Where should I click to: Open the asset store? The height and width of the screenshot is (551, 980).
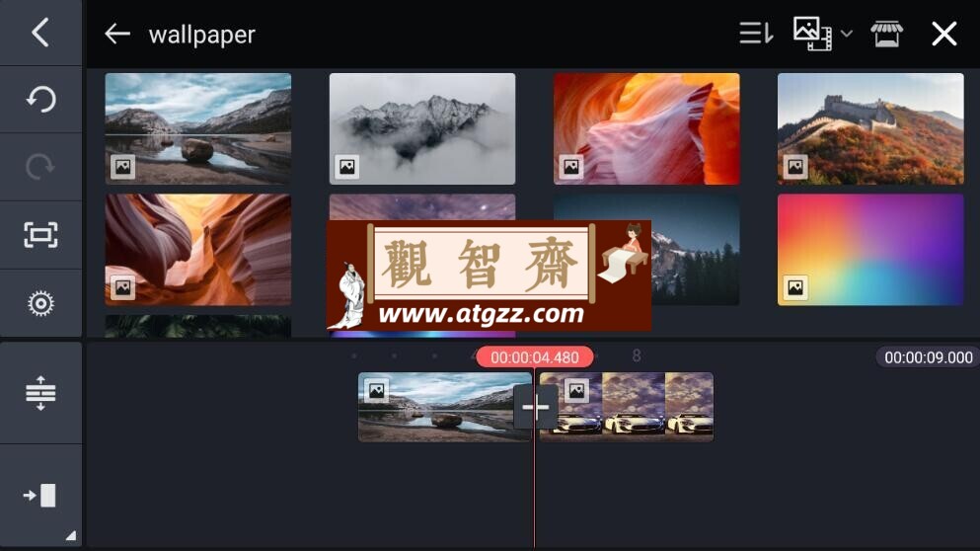coord(886,34)
